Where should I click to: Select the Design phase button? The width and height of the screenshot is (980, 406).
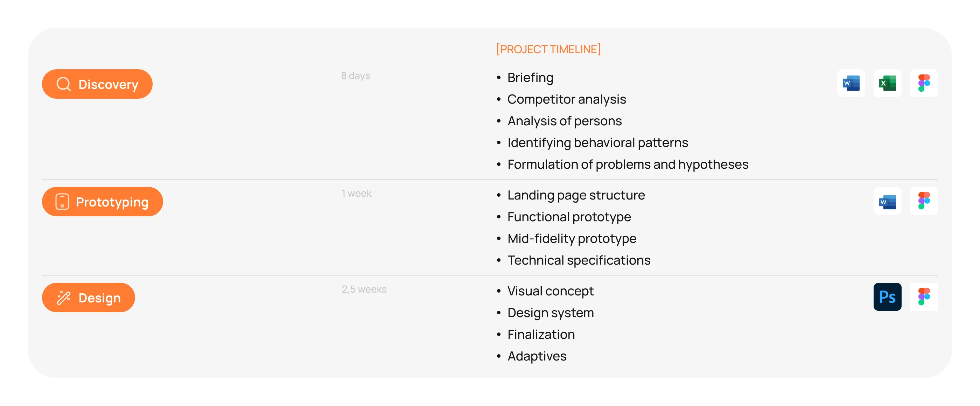tap(88, 297)
